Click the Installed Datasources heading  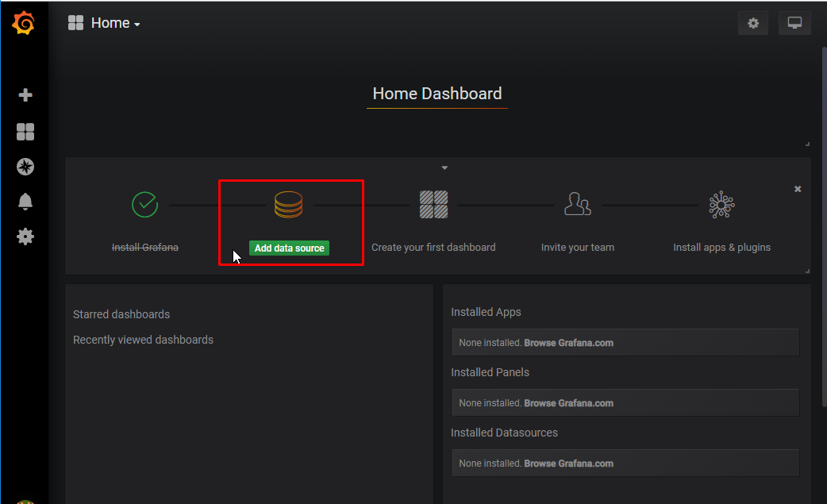pyautogui.click(x=504, y=433)
